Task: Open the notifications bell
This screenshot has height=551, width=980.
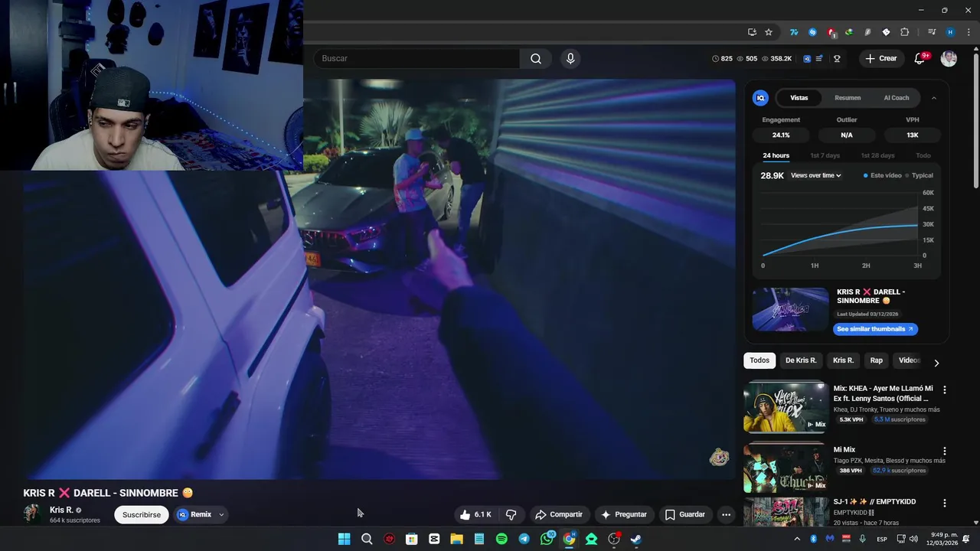Action: click(920, 58)
